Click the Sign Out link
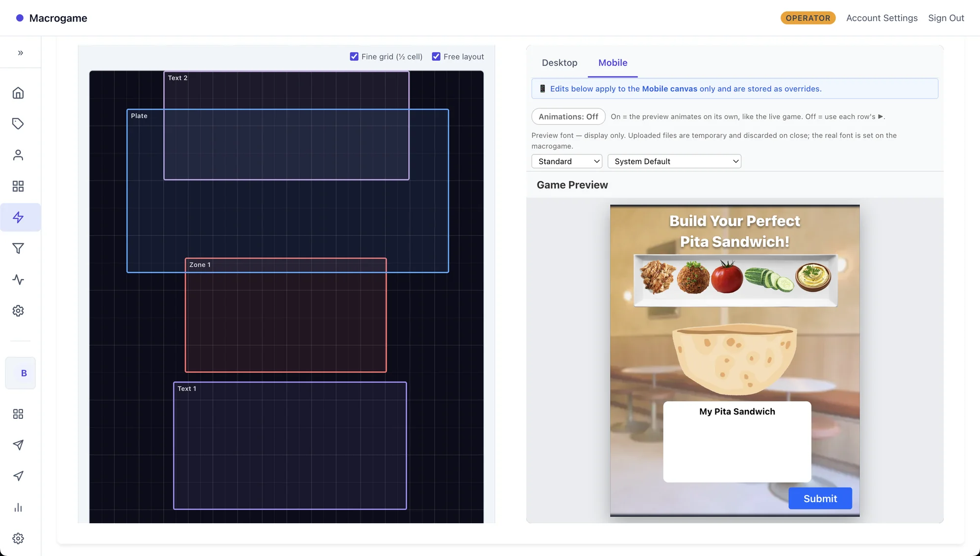 tap(946, 18)
